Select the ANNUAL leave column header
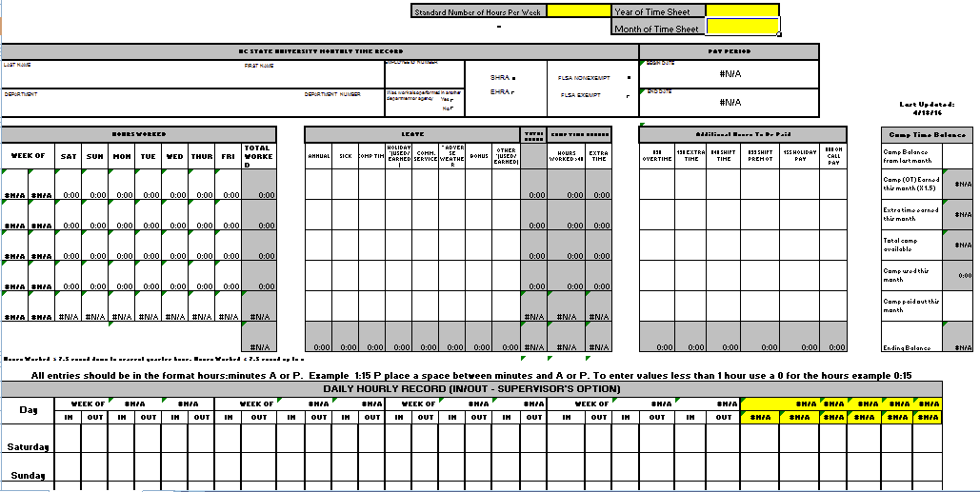This screenshot has height=492, width=980. point(319,156)
